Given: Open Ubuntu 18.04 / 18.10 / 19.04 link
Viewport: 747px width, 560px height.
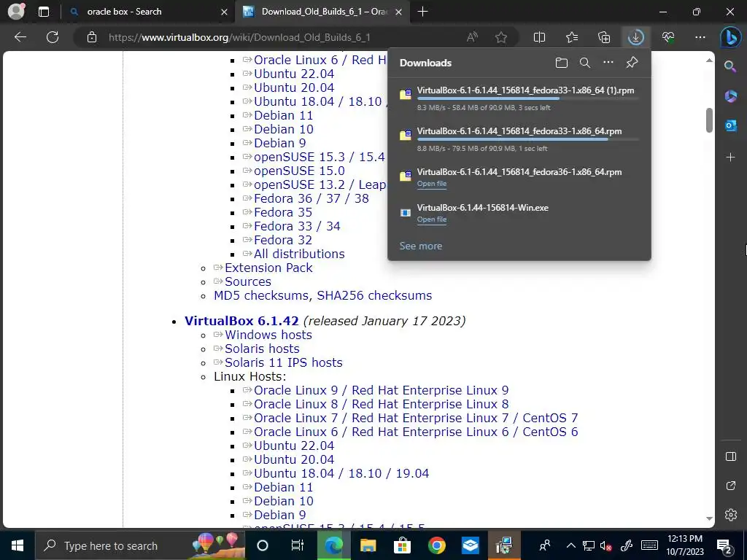Looking at the screenshot, I should [341, 473].
